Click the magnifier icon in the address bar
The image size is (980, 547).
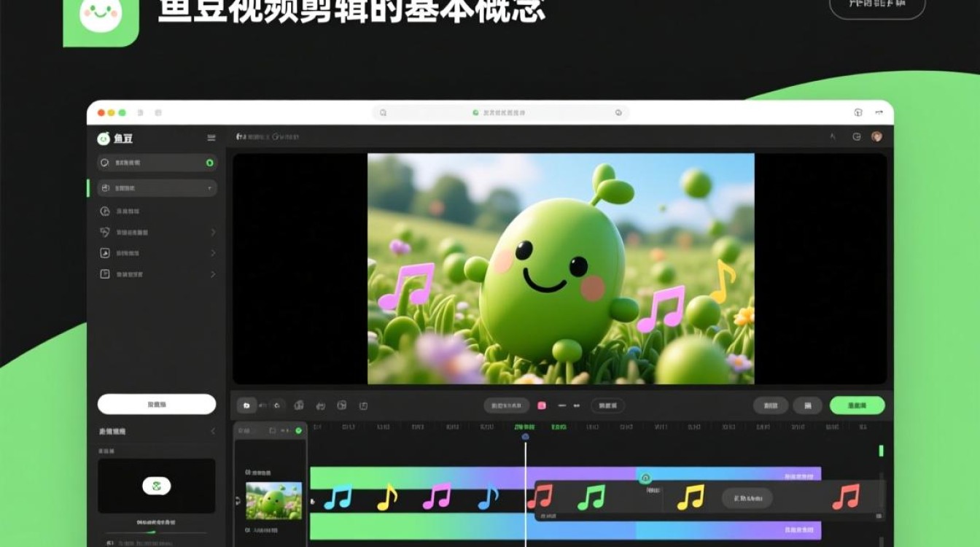point(383,113)
